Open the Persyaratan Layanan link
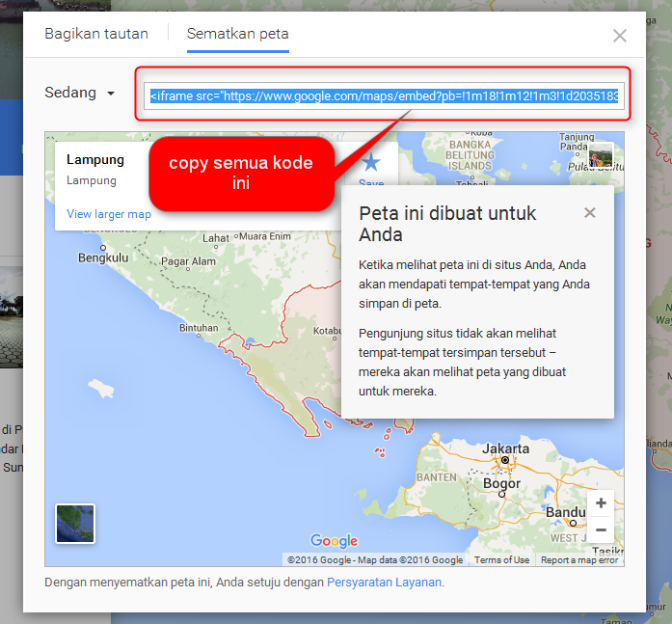672x624 pixels. pyautogui.click(x=384, y=582)
